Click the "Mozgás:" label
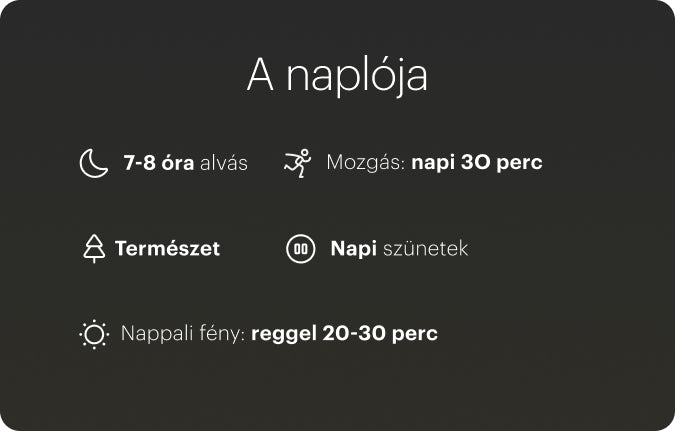 (x=365, y=162)
